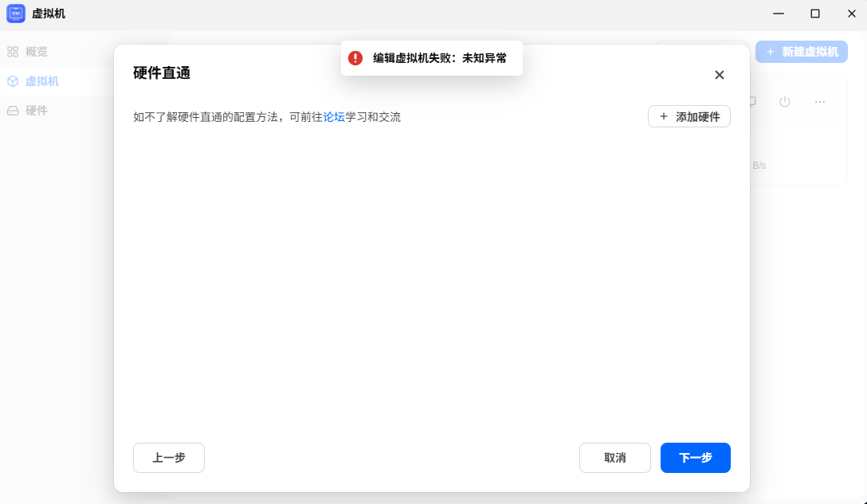Select the 虚拟机 cube icon in sidebar
Screen dimensions: 867x504
point(13,81)
